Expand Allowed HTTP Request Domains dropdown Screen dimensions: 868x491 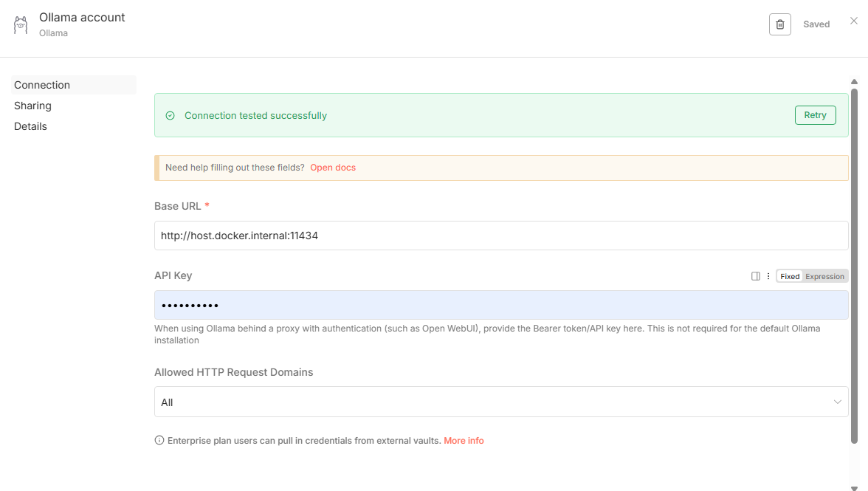point(501,402)
